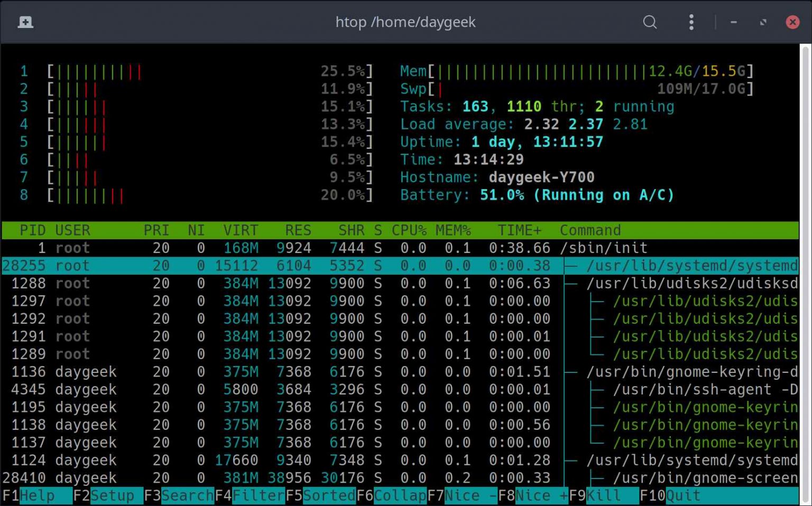The width and height of the screenshot is (812, 506).
Task: Sort by the PID column header
Action: point(32,230)
